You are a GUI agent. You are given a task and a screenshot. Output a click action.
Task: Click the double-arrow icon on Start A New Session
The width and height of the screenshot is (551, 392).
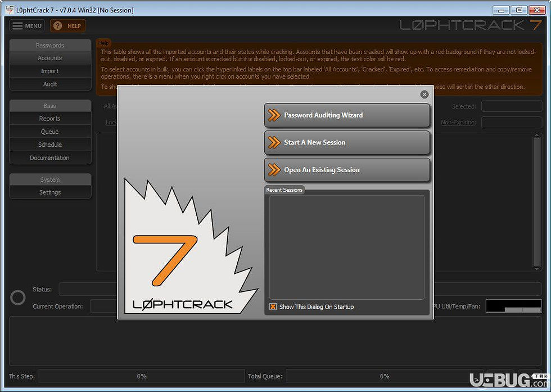[x=274, y=142]
